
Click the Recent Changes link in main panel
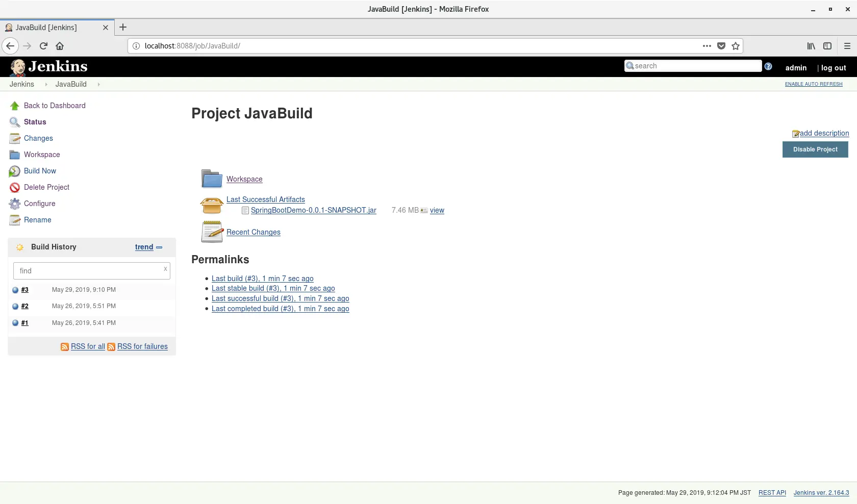[x=254, y=232]
